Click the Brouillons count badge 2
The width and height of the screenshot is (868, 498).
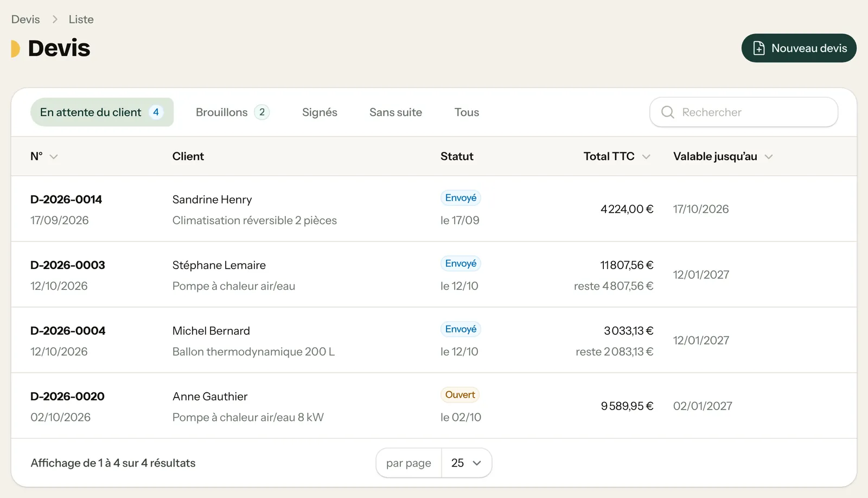coord(262,112)
